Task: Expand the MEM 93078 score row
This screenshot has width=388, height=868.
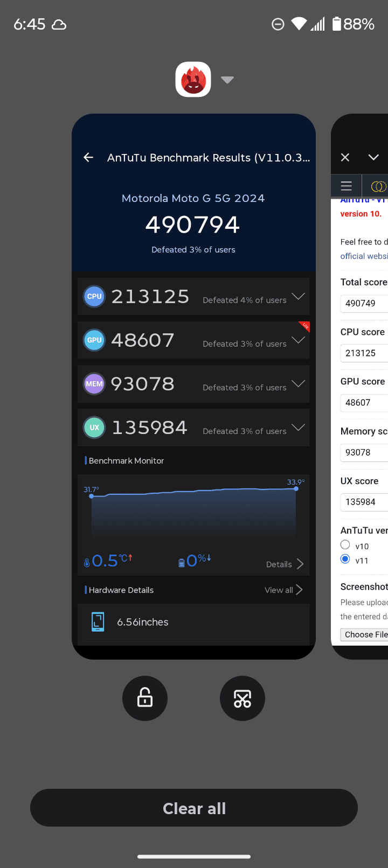Action: (298, 383)
